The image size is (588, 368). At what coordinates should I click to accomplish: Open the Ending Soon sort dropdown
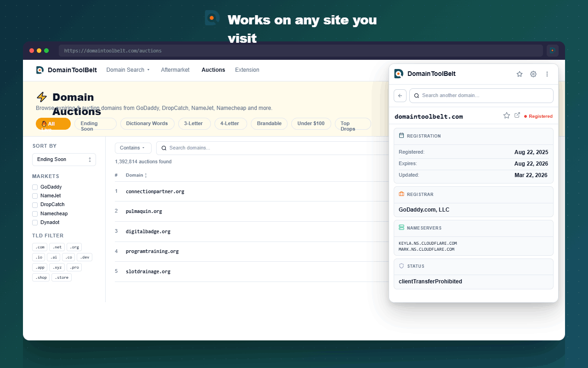[64, 160]
